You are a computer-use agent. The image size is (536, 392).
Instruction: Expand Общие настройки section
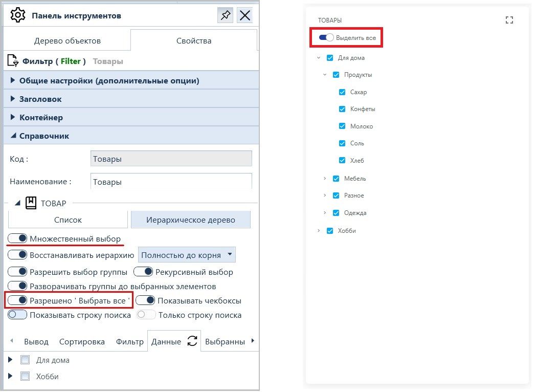[x=131, y=80]
